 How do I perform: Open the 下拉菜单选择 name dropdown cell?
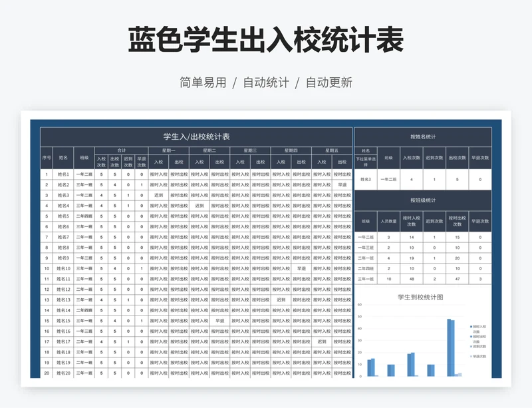365,162
